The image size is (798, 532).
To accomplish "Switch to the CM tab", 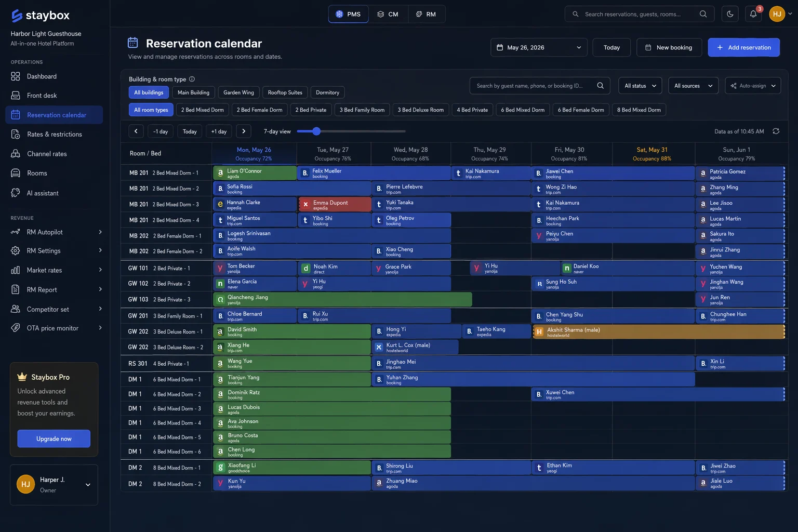I will pos(388,14).
